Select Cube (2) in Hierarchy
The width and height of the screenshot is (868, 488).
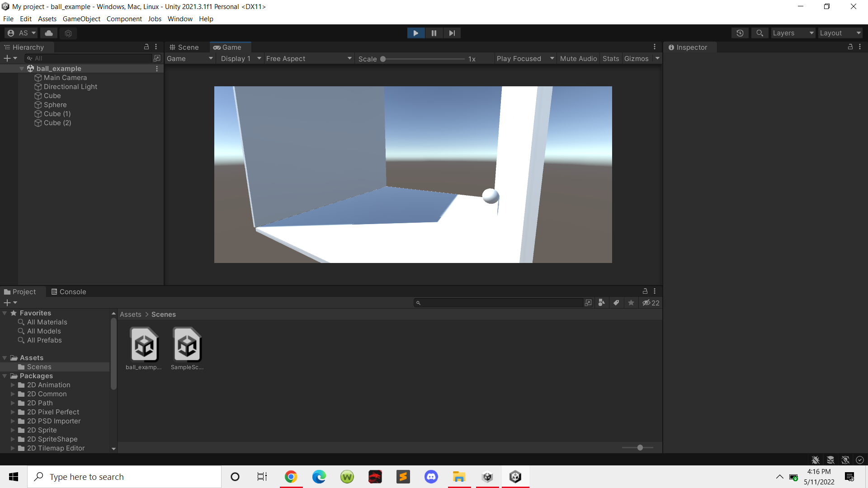(x=57, y=123)
